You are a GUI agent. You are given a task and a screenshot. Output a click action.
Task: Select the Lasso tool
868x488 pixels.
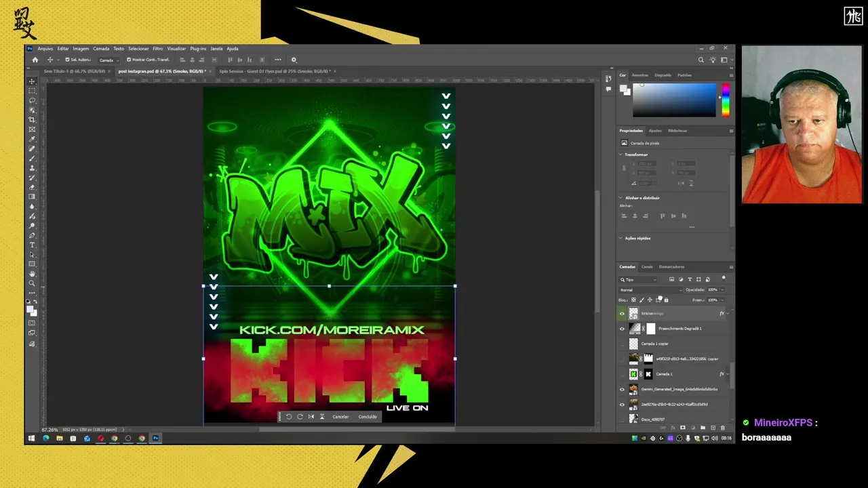coord(32,100)
